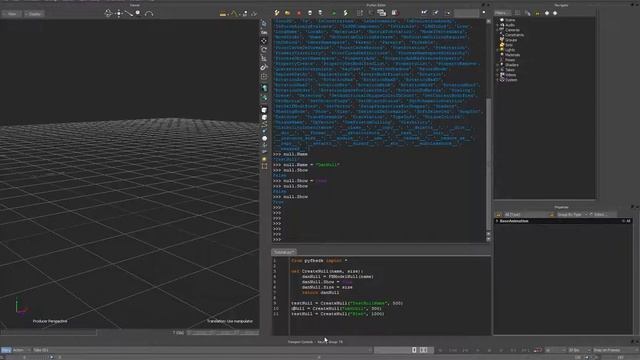The height and width of the screenshot is (360, 640).
Task: Select System in the Navigator tree
Action: [x=511, y=80]
